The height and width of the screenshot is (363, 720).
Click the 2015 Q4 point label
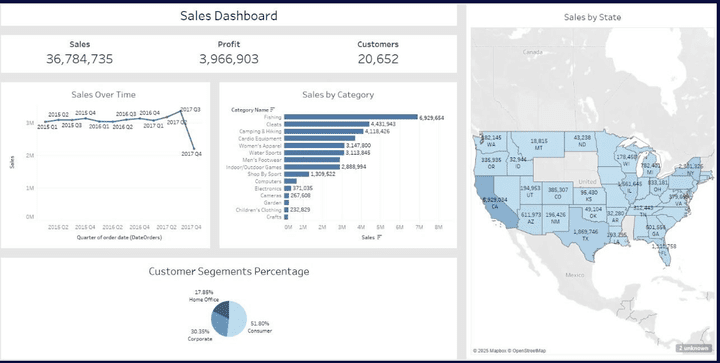[85, 113]
